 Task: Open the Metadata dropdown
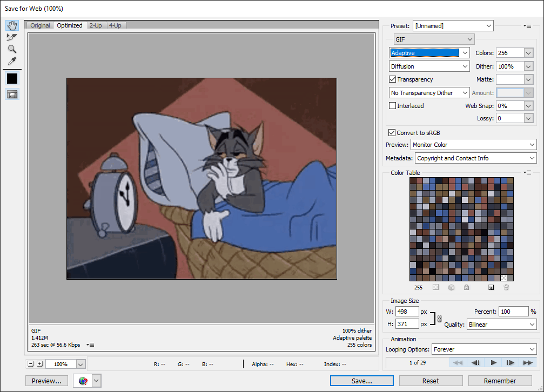[475, 158]
